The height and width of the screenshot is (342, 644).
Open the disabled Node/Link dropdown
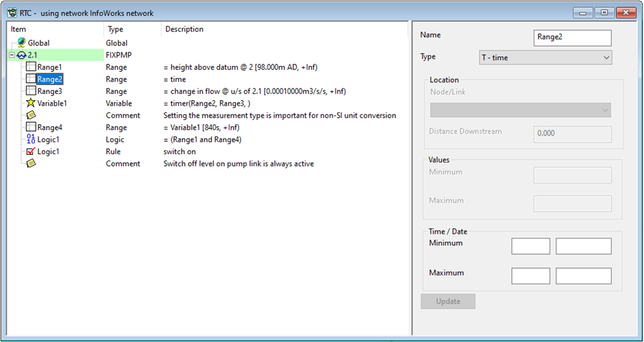[x=521, y=110]
